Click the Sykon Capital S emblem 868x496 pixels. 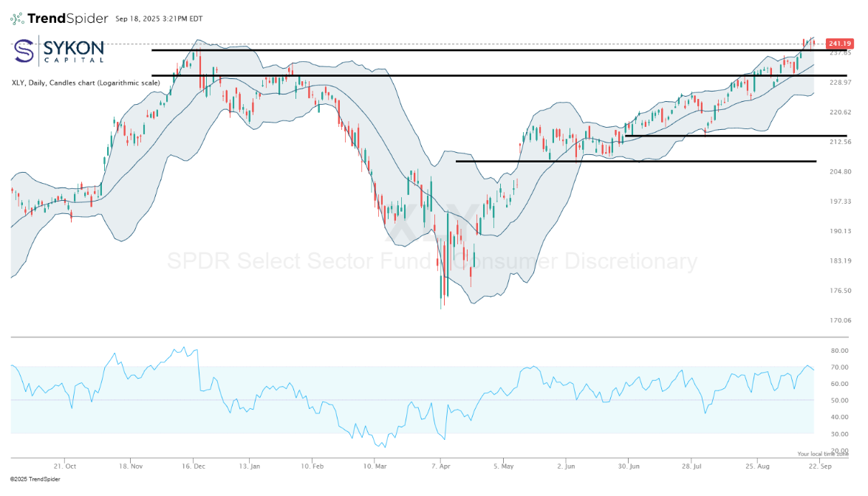point(25,51)
